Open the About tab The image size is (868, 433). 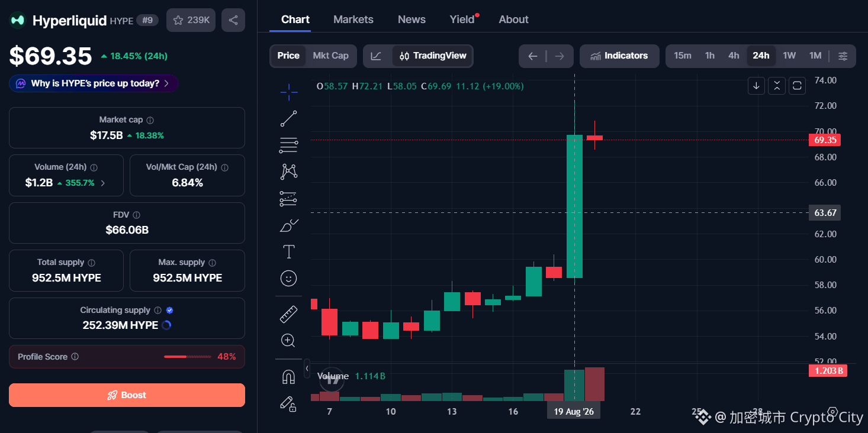pos(513,20)
